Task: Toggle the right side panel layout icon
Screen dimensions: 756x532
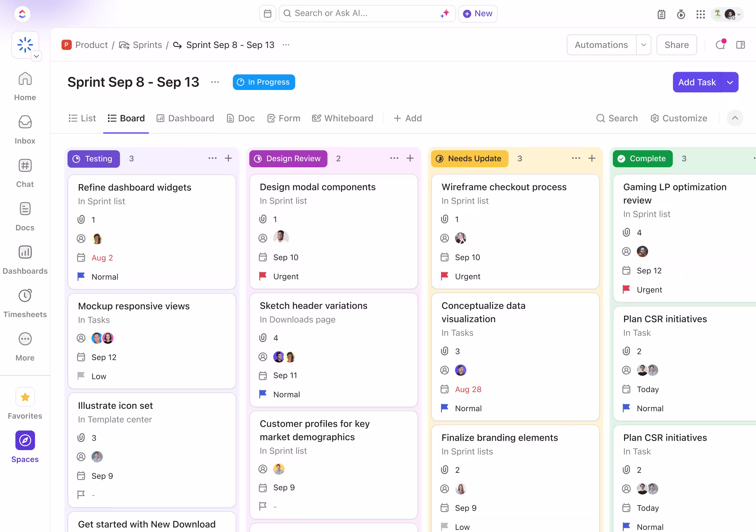Action: coord(741,45)
